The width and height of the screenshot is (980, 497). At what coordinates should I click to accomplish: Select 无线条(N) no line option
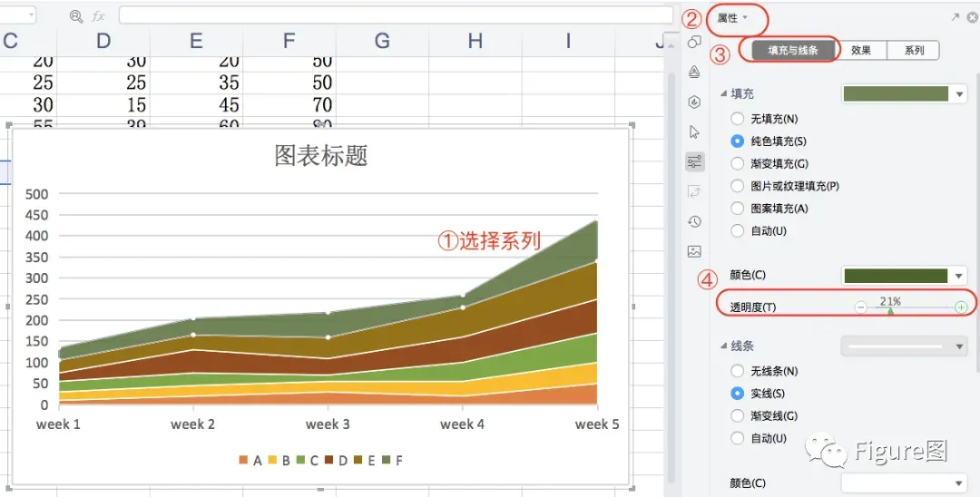(738, 371)
